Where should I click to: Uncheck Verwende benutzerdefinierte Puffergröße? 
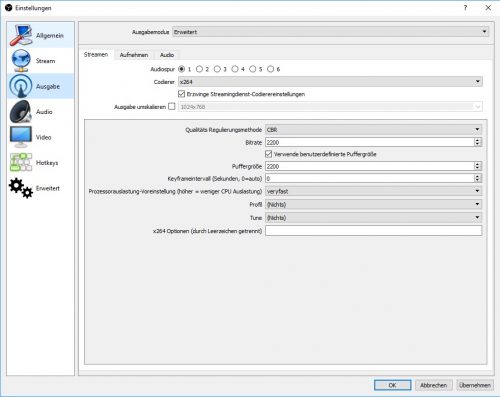(269, 154)
